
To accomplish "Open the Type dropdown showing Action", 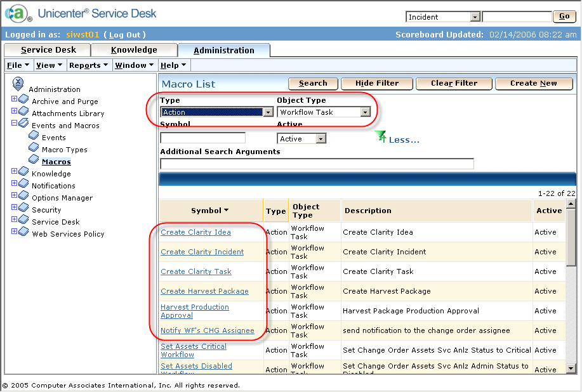I will [x=268, y=112].
